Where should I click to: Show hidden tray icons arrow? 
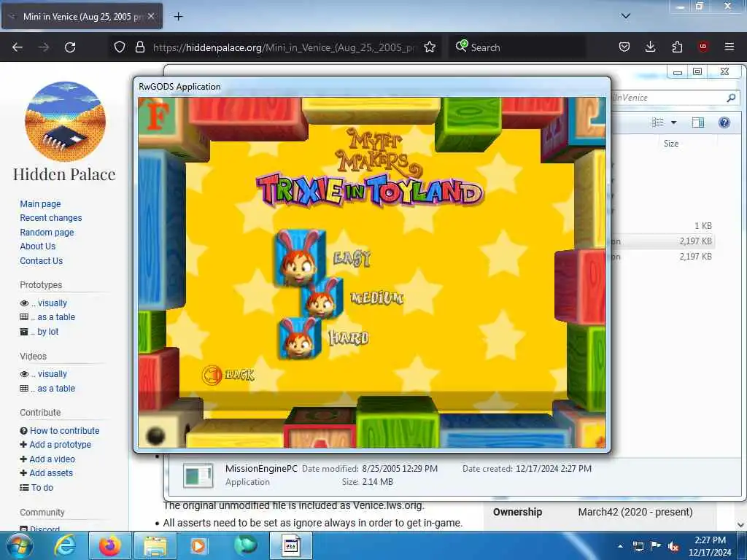[620, 546]
